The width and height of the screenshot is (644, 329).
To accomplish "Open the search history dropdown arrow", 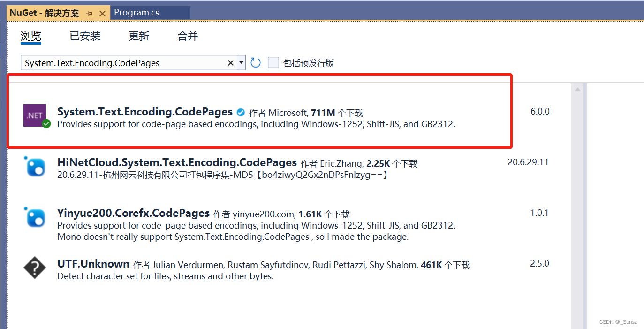I will [241, 62].
